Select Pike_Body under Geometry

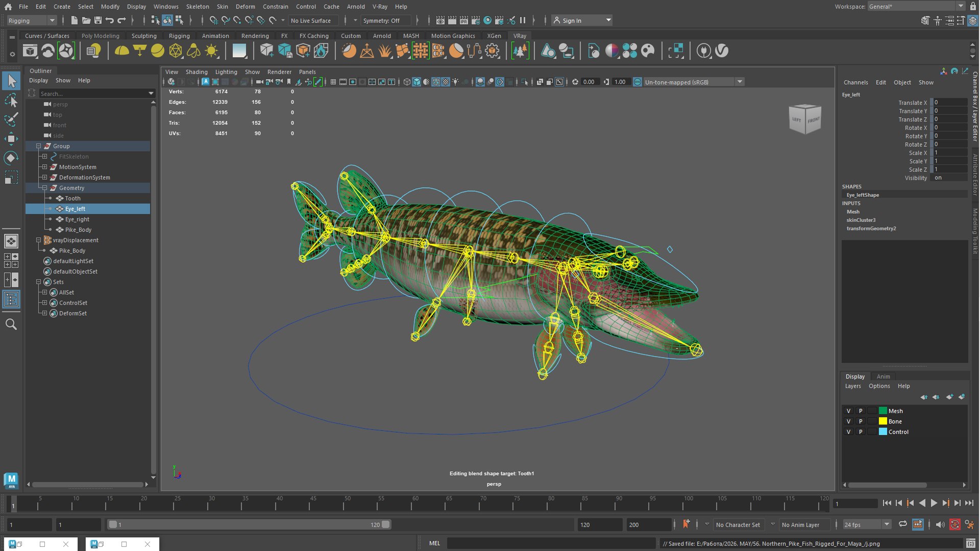(x=78, y=230)
